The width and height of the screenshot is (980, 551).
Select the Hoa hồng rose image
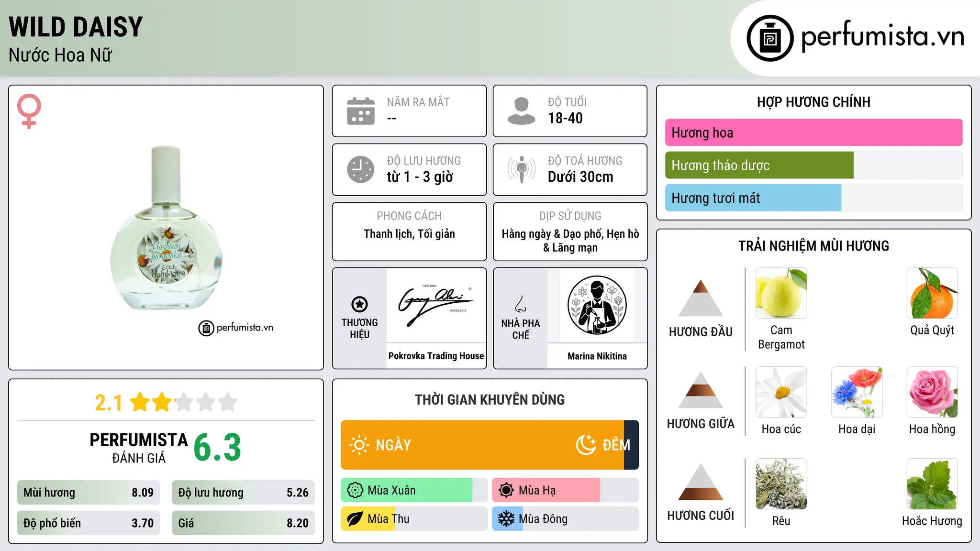(932, 392)
